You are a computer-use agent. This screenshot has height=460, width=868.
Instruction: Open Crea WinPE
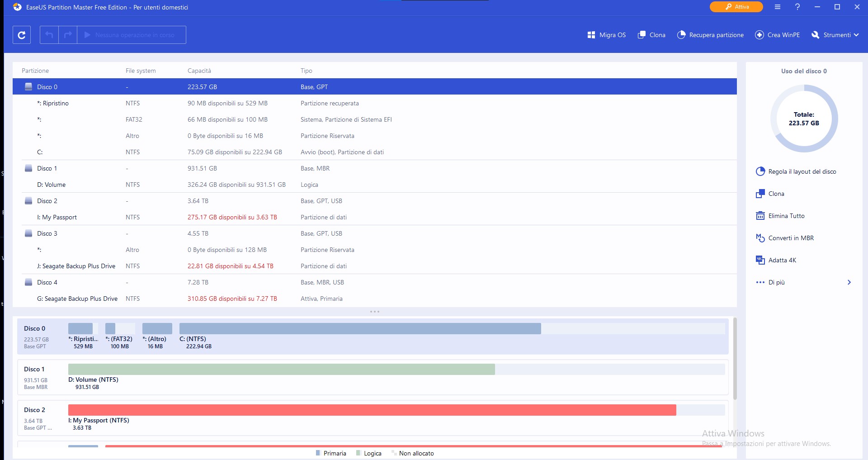pos(778,35)
